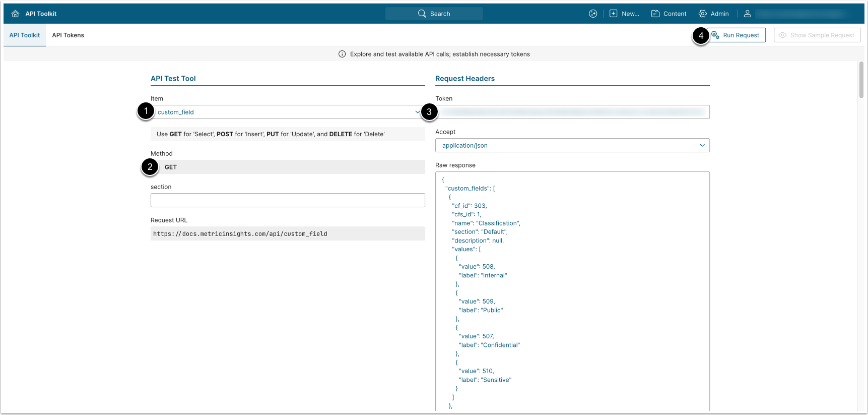Click the page vertical scrollbar

(x=861, y=81)
